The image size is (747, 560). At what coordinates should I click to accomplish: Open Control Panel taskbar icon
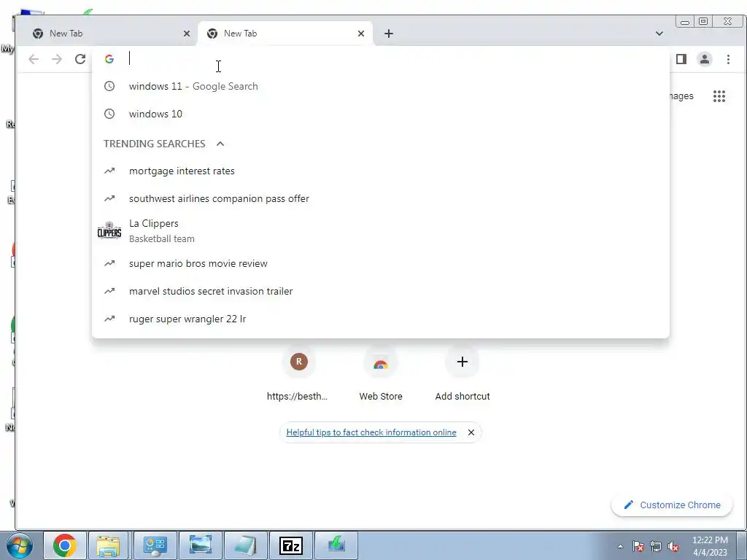click(x=155, y=545)
